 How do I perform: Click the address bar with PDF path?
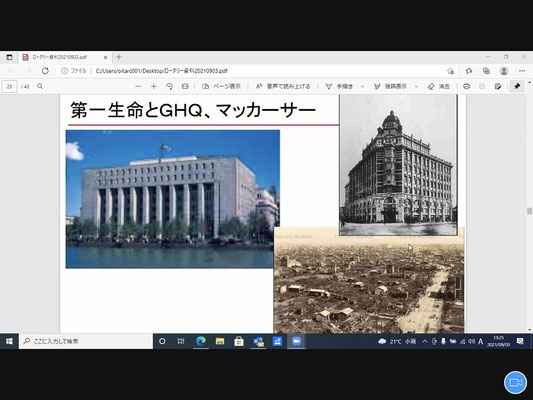[252, 71]
